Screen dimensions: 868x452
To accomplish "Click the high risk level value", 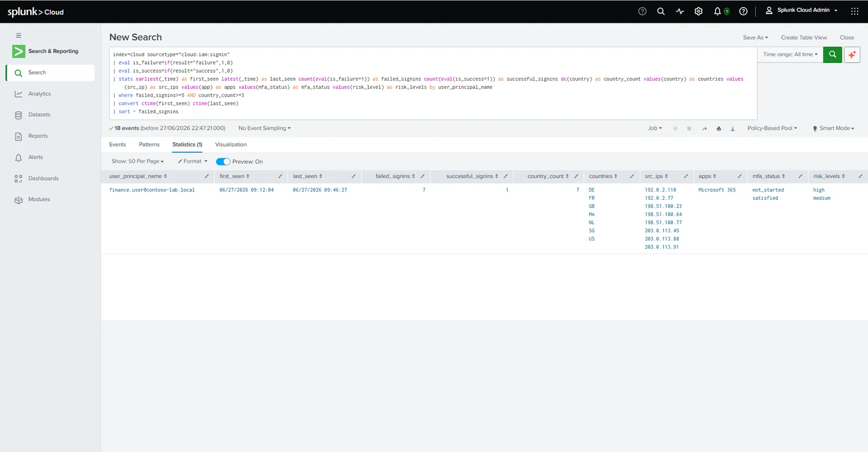I will tap(819, 190).
